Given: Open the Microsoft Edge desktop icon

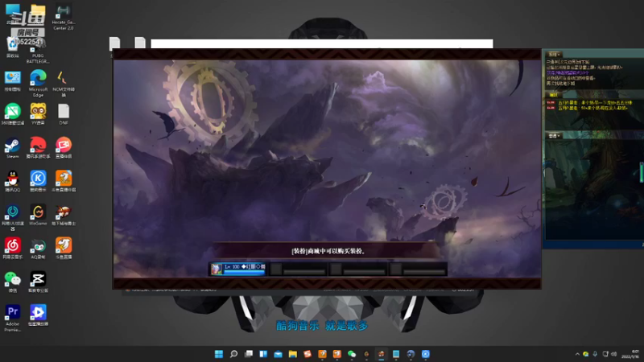Looking at the screenshot, I should pyautogui.click(x=38, y=84).
